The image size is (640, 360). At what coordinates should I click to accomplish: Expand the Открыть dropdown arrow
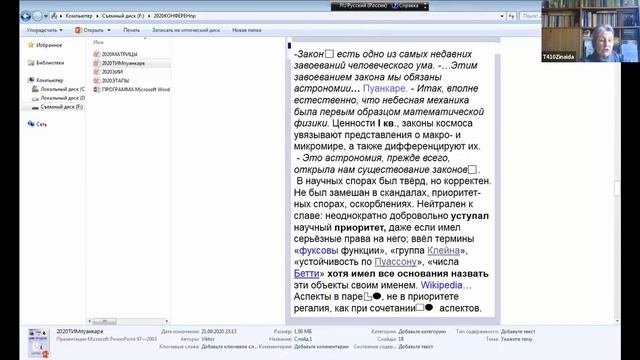click(x=109, y=30)
